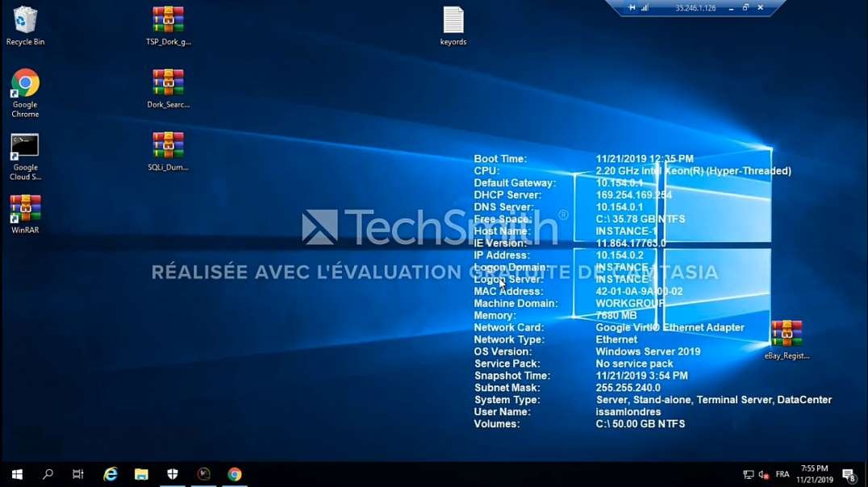This screenshot has height=487, width=868.
Task: Open the muted volume tray icon
Action: 764,474
